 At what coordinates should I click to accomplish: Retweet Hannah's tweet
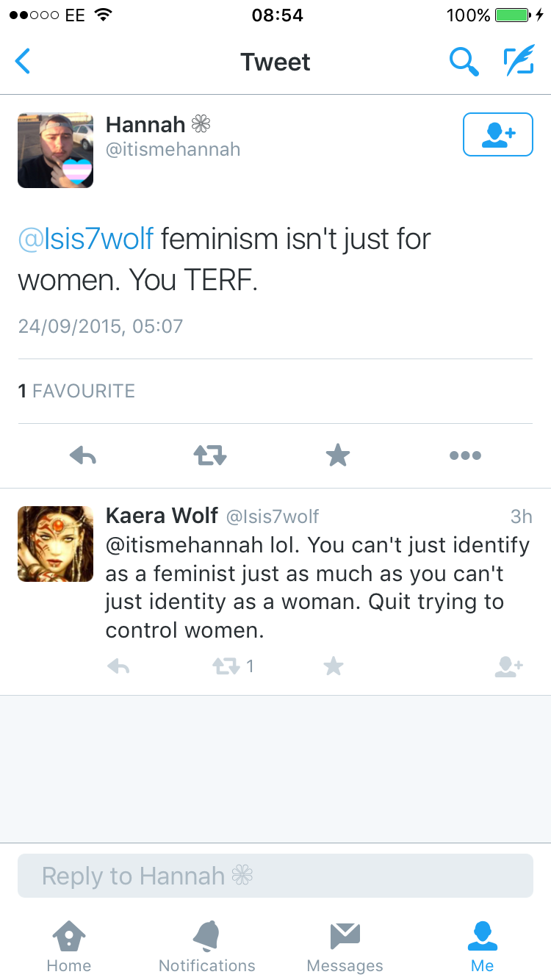[x=210, y=456]
